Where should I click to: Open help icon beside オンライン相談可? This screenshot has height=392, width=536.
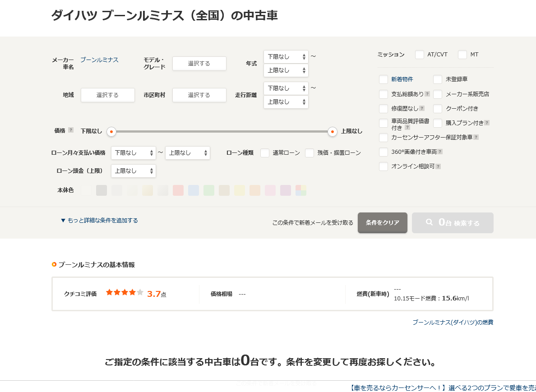[x=438, y=166]
